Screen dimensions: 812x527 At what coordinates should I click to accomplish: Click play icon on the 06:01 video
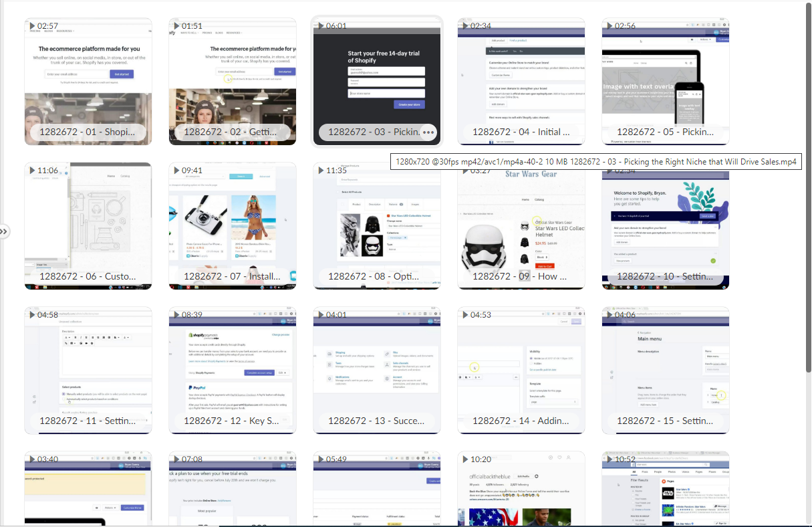point(321,26)
